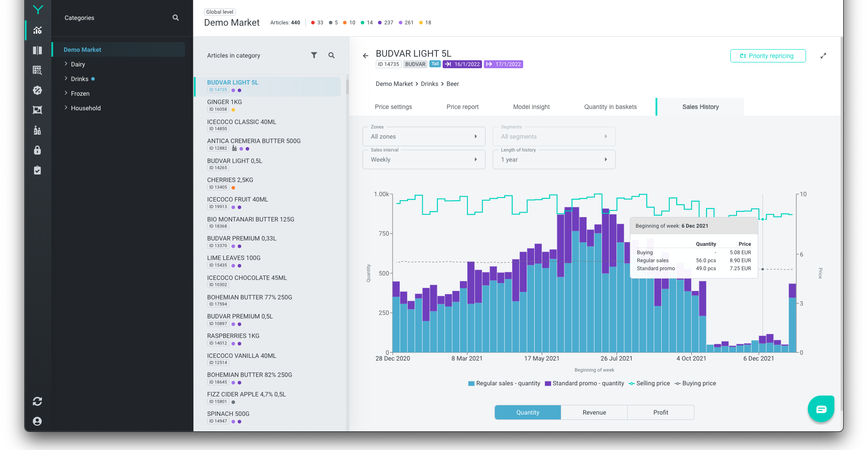Toggle Buying price legend series
The width and height of the screenshot is (868, 450).
click(695, 383)
